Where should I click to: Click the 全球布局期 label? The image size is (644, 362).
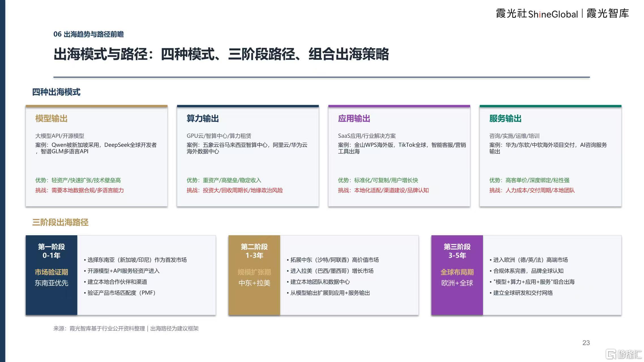coord(457,272)
